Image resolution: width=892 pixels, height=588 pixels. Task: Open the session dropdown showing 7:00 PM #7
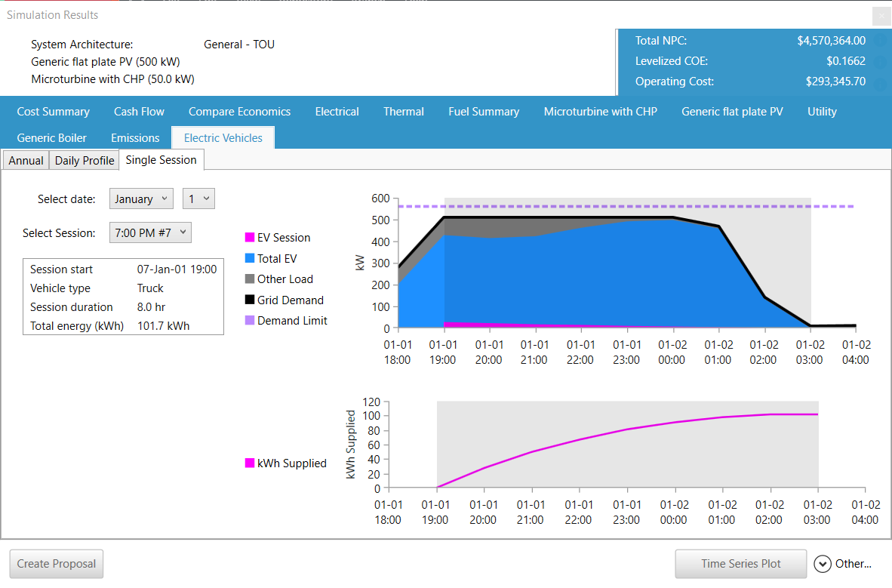(149, 232)
